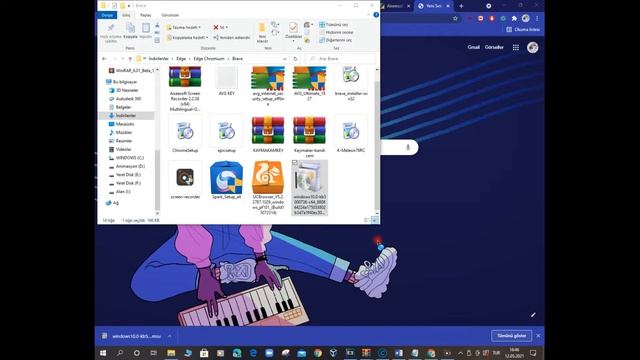Screen dimensions: 640x360
Task: Expand the address bar history dropdown
Action: click(x=284, y=59)
